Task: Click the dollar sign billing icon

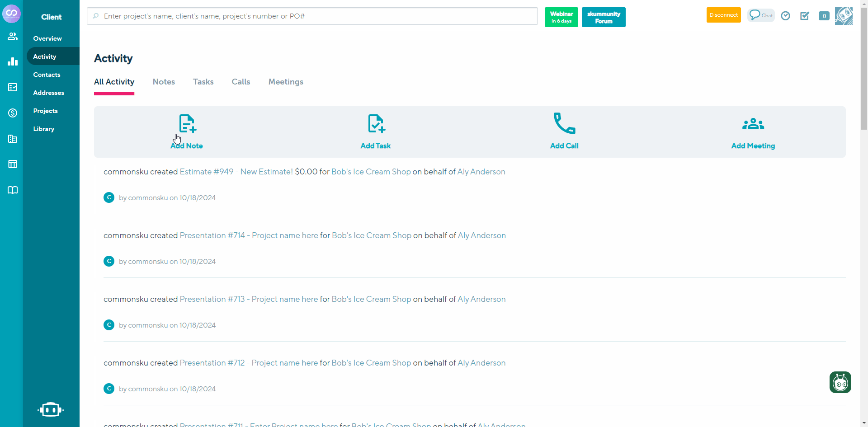Action: (13, 113)
